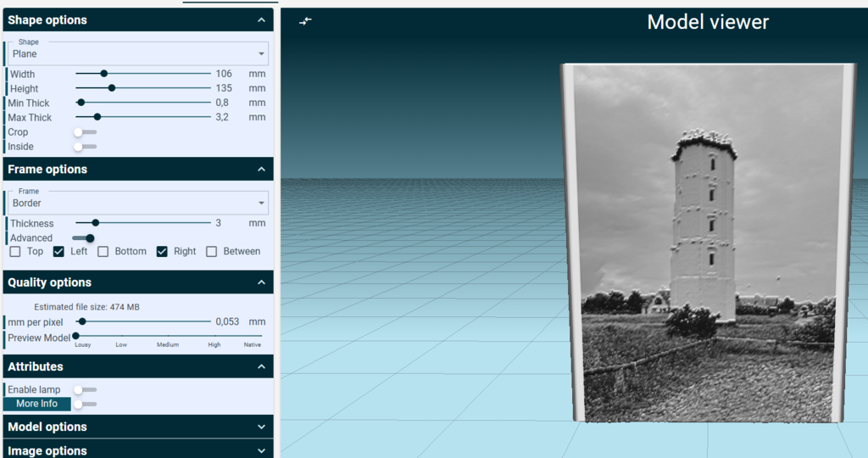Collapse the Shape options section chevron
This screenshot has width=868, height=458.
pos(261,20)
